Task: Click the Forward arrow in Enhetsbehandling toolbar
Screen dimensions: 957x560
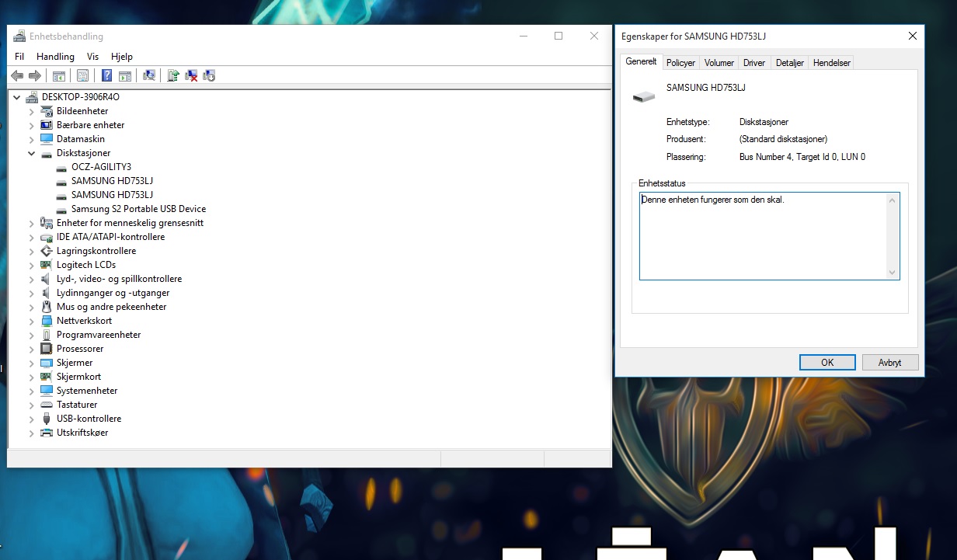Action: [34, 75]
